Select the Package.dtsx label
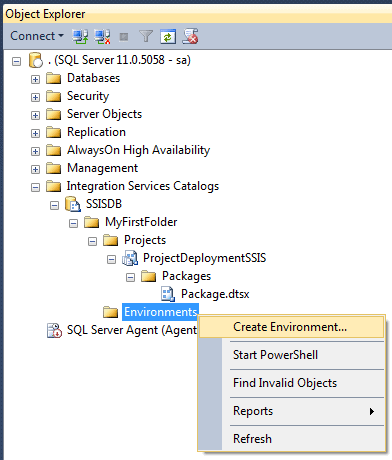Image resolution: width=392 pixels, height=460 pixels. point(215,294)
